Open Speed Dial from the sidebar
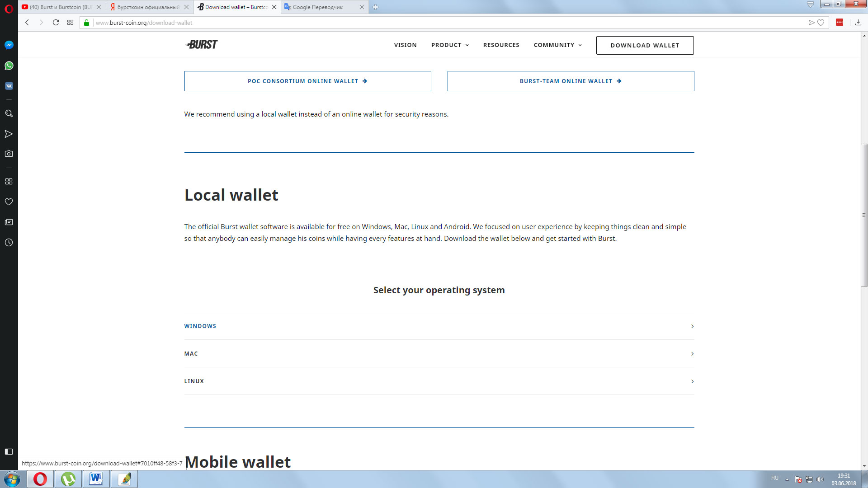The image size is (868, 488). (x=9, y=181)
